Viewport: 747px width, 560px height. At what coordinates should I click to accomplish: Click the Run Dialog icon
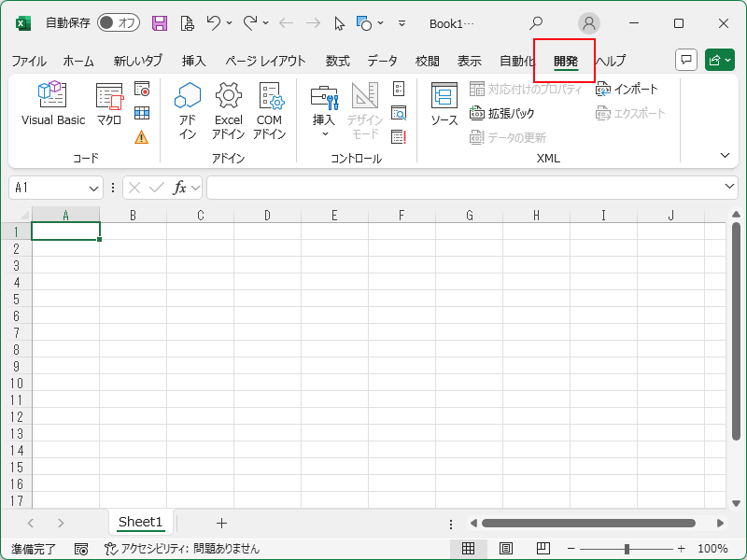[x=399, y=137]
